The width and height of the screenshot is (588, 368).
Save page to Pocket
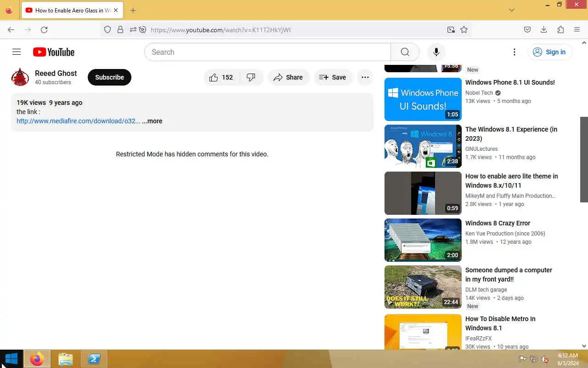527,29
